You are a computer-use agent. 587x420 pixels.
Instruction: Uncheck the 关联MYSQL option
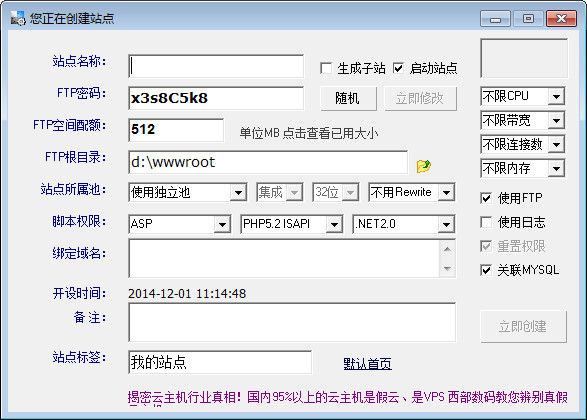pyautogui.click(x=486, y=270)
